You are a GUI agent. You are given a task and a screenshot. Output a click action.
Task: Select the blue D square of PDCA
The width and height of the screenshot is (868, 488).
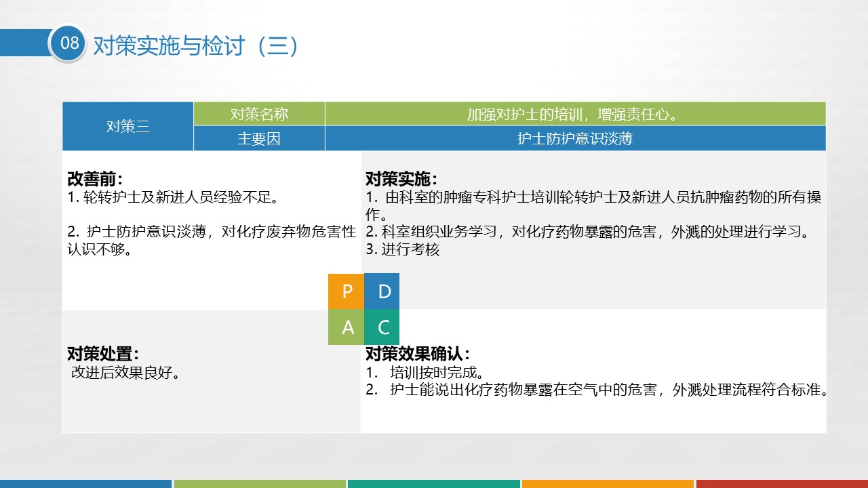382,291
